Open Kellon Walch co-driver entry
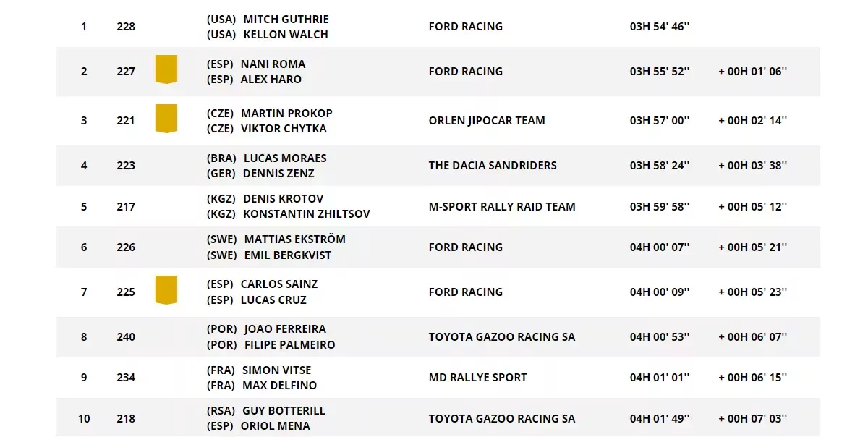Viewport: 868px width, 437px height. pyautogui.click(x=286, y=34)
